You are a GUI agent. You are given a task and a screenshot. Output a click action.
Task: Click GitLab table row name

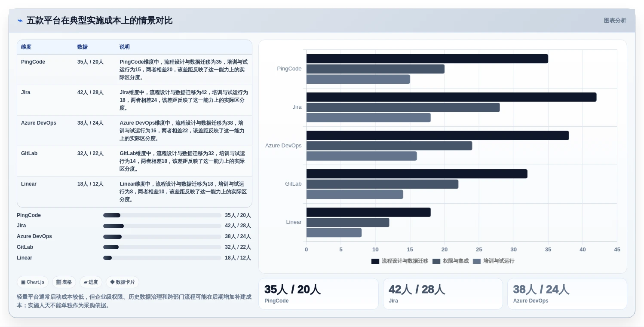[x=29, y=153]
